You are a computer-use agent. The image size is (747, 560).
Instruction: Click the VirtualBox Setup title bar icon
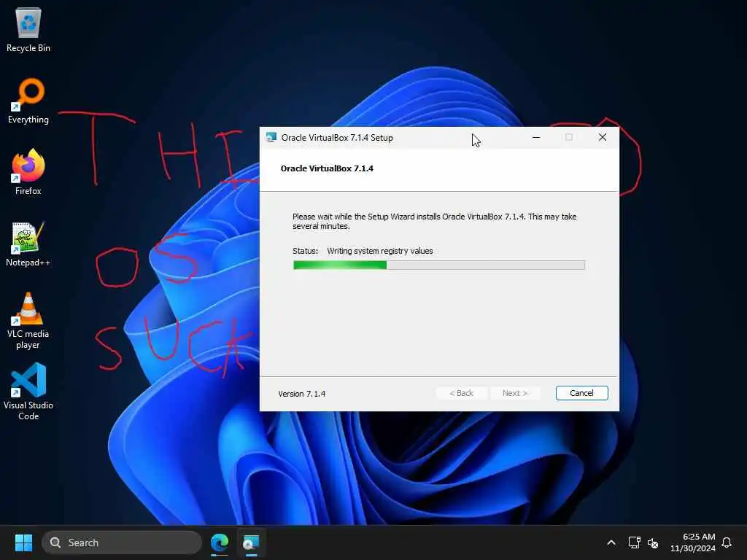coord(271,138)
